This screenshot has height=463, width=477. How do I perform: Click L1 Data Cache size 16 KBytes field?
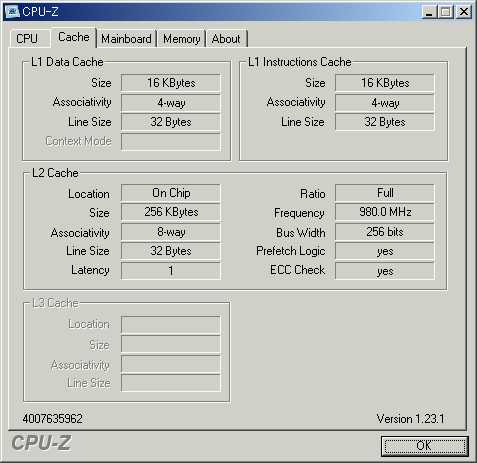[x=171, y=83]
